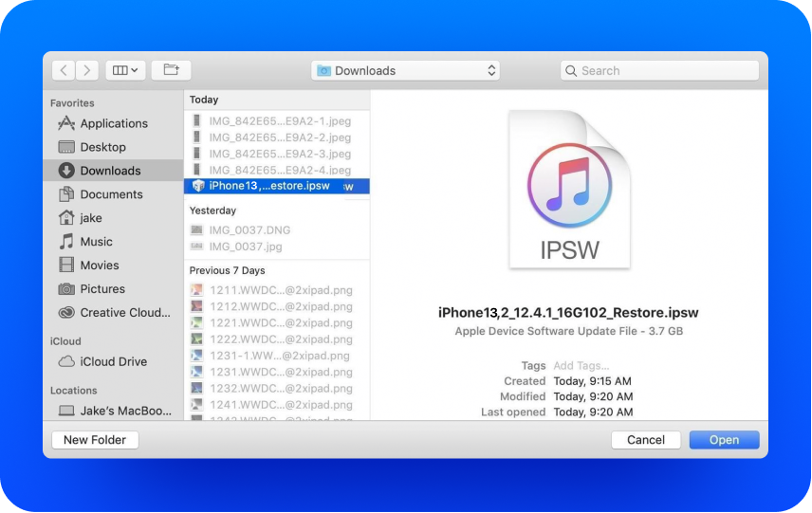Click the Desktop sidebar icon
The height and width of the screenshot is (513, 812).
point(66,147)
